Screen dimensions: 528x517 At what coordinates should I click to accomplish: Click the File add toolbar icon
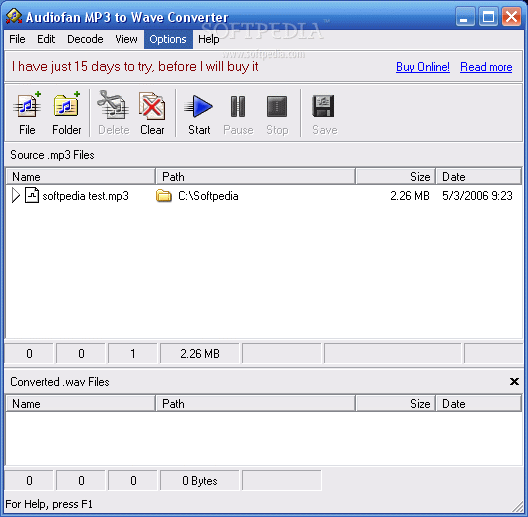point(27,105)
